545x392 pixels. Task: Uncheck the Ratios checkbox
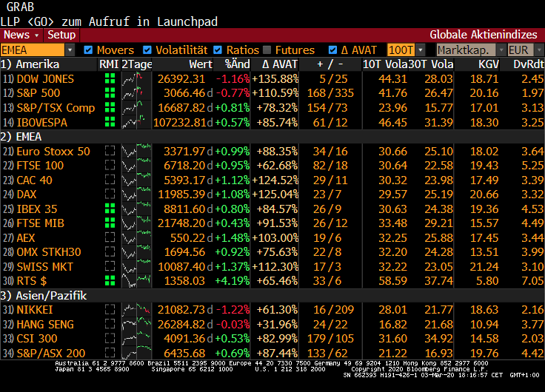[218, 50]
